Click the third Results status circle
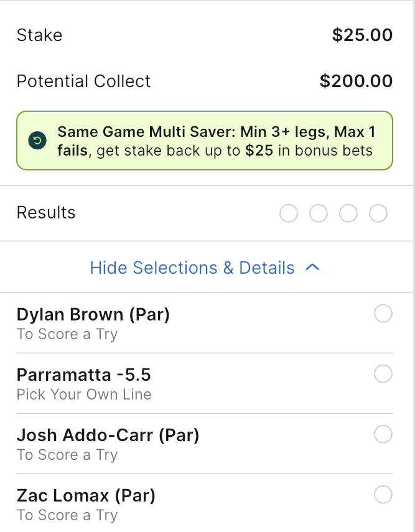 tap(348, 213)
